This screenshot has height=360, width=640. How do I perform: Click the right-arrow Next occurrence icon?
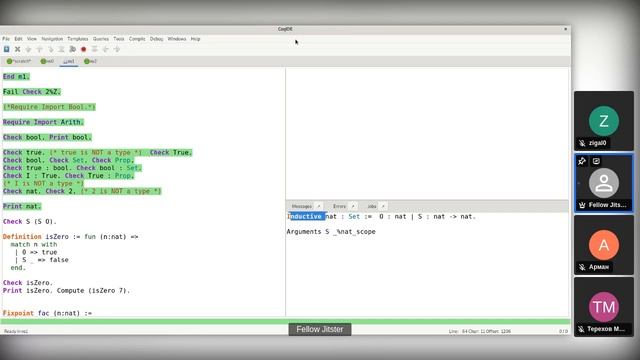[x=117, y=49]
